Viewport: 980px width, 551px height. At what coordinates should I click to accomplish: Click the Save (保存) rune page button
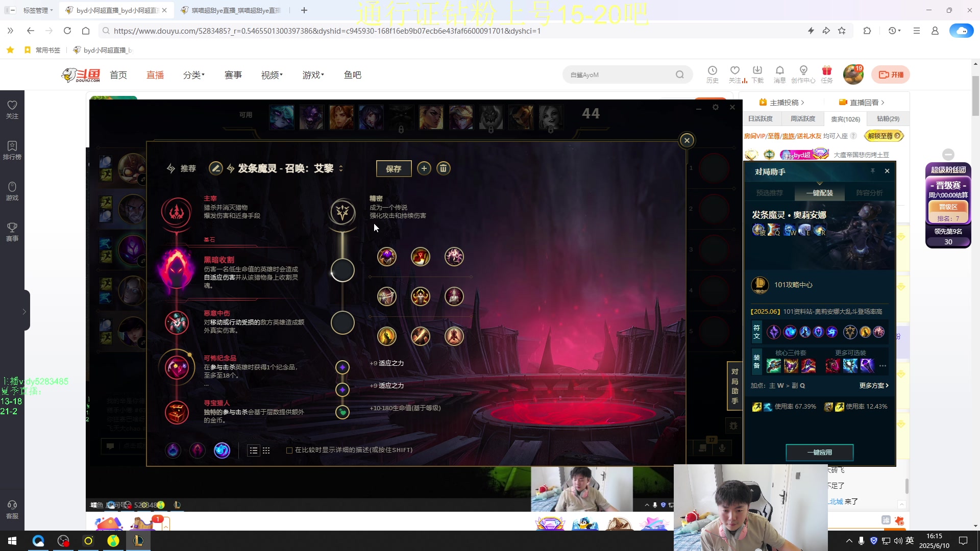(x=394, y=169)
